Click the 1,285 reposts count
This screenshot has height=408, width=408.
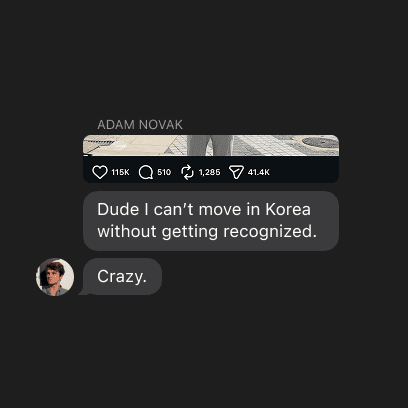point(209,172)
